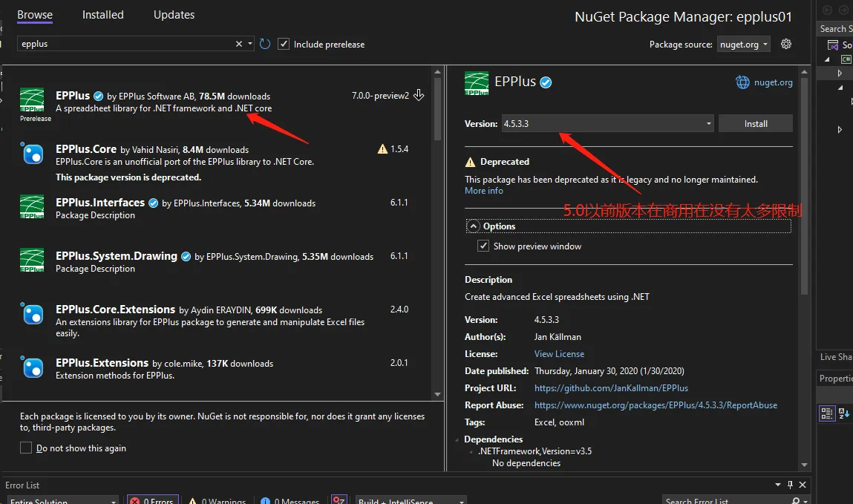The height and width of the screenshot is (504, 853).
Task: Click the verified badge next to EPPlus.Interfaces
Action: tap(154, 203)
